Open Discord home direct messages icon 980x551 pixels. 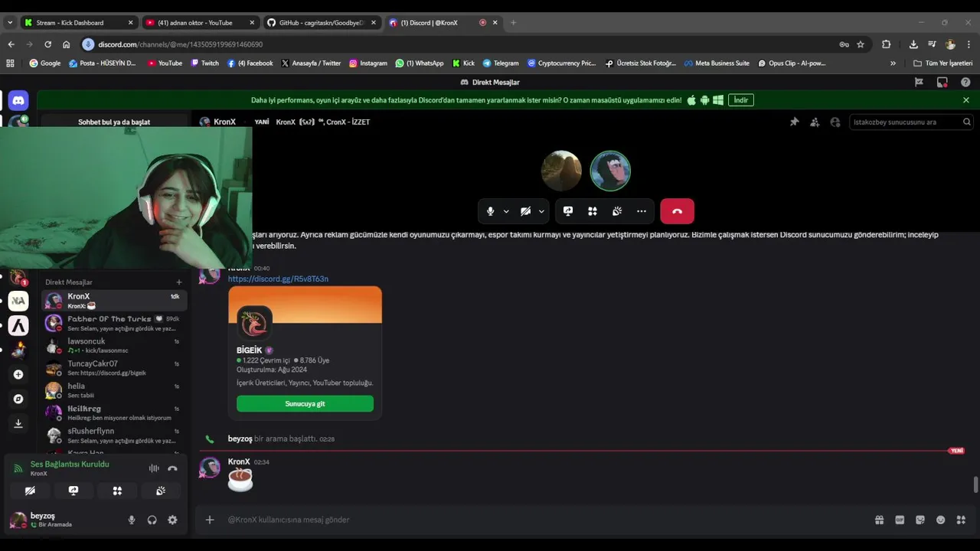[x=18, y=100]
